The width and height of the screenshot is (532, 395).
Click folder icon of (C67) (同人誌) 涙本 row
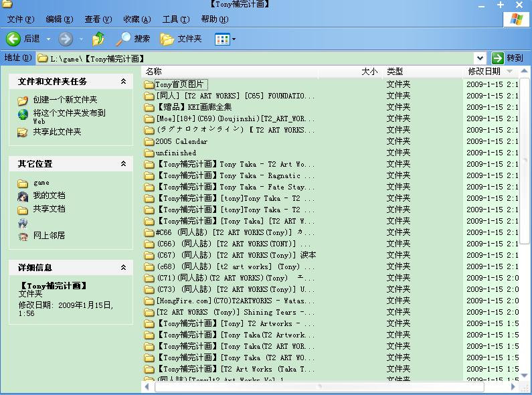click(x=149, y=255)
